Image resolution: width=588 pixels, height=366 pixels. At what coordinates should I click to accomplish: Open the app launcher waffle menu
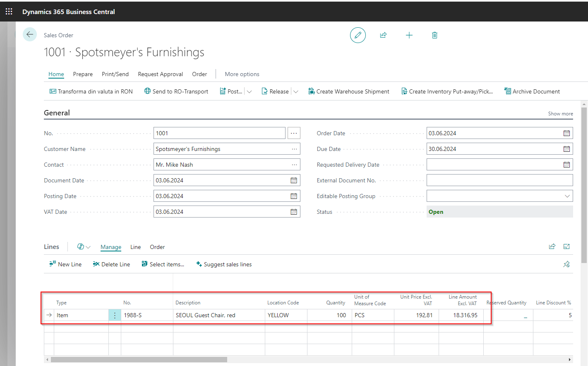click(x=9, y=12)
